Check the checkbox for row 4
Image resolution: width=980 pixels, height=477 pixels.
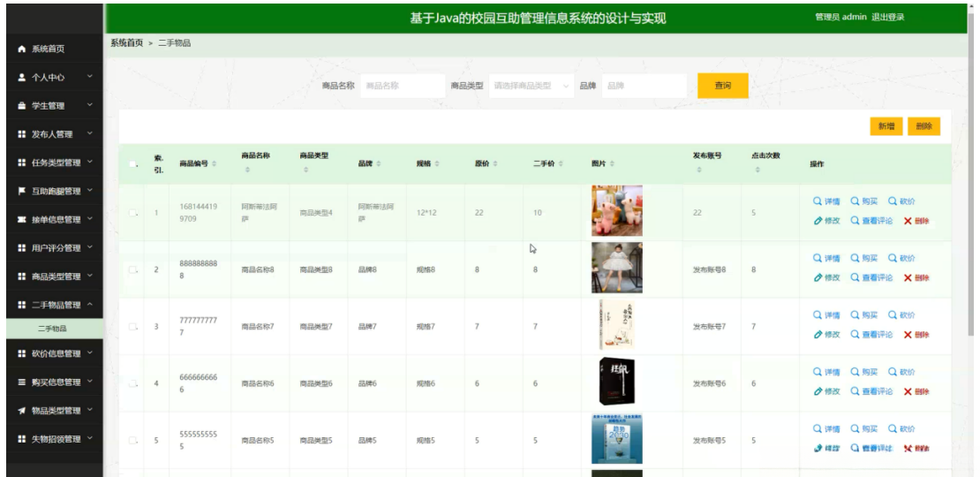(132, 383)
